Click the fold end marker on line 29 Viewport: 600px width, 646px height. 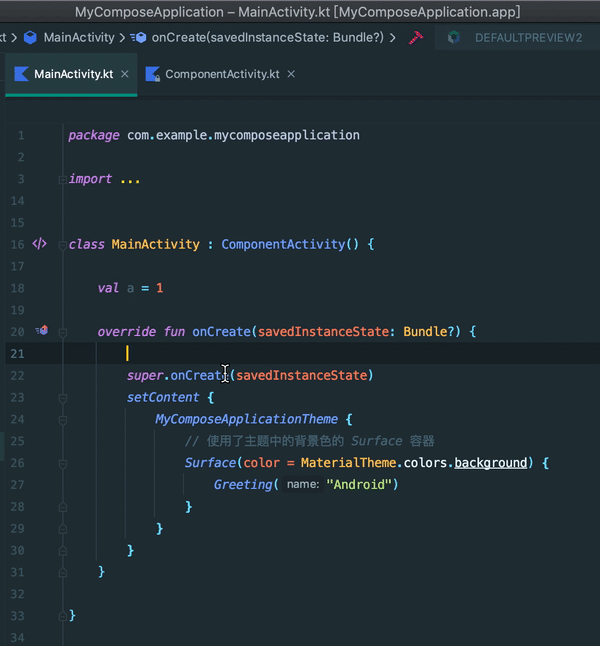[x=63, y=529]
